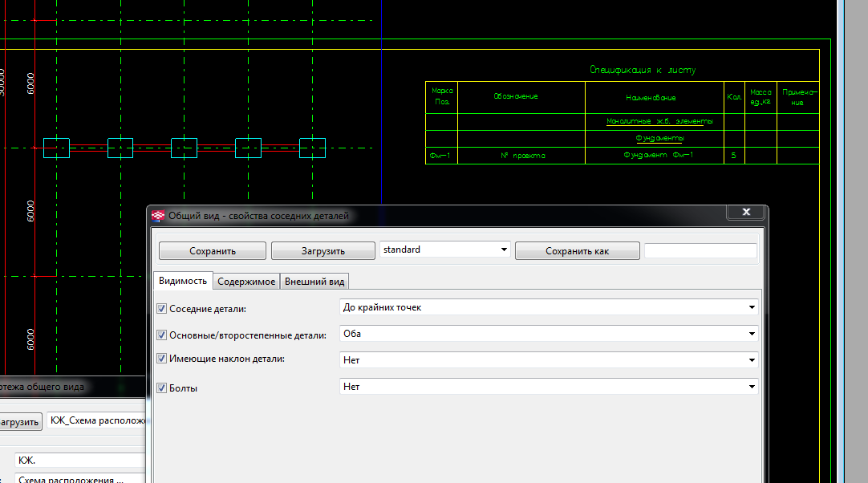Select the Внешний вид tab
The width and height of the screenshot is (868, 483).
coord(314,282)
